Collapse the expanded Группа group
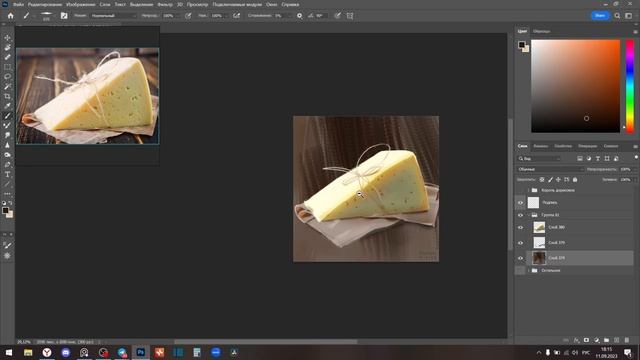 point(529,215)
